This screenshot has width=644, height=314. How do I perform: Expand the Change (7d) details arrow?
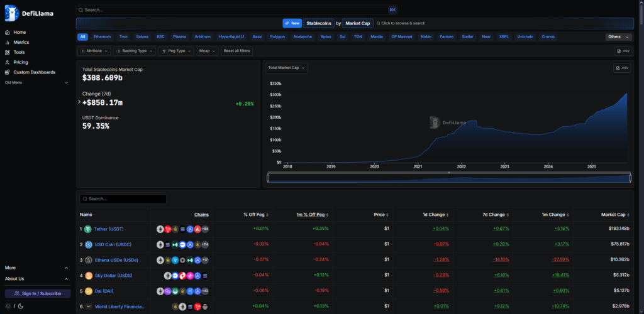(79, 102)
